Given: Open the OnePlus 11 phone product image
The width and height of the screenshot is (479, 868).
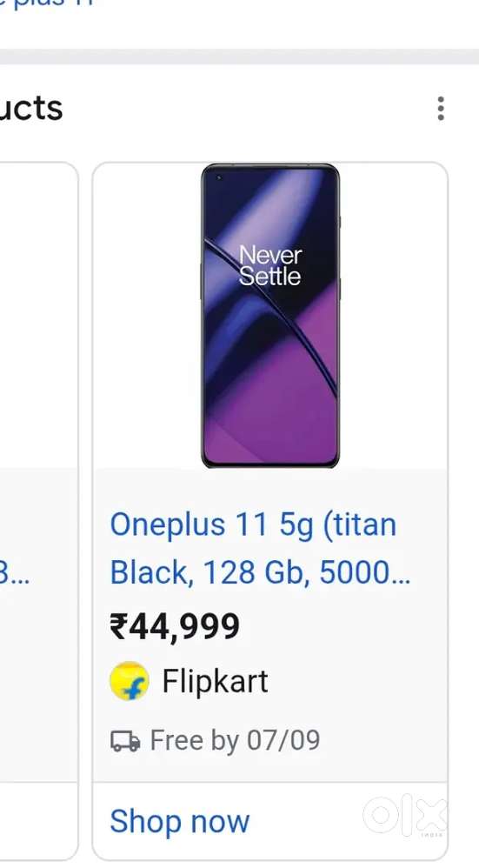Looking at the screenshot, I should 269,316.
